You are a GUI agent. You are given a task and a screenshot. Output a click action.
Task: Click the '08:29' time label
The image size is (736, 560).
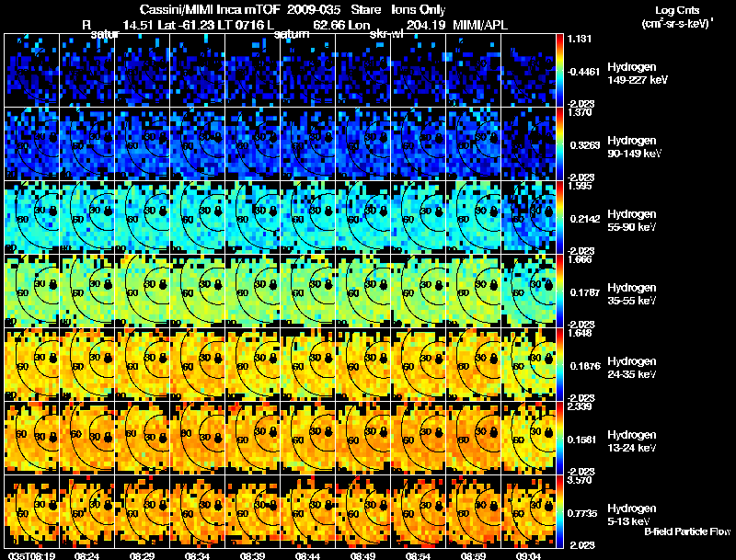tap(143, 555)
